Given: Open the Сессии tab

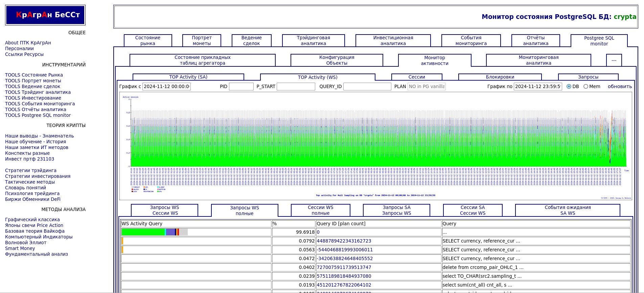Looking at the screenshot, I should 416,77.
